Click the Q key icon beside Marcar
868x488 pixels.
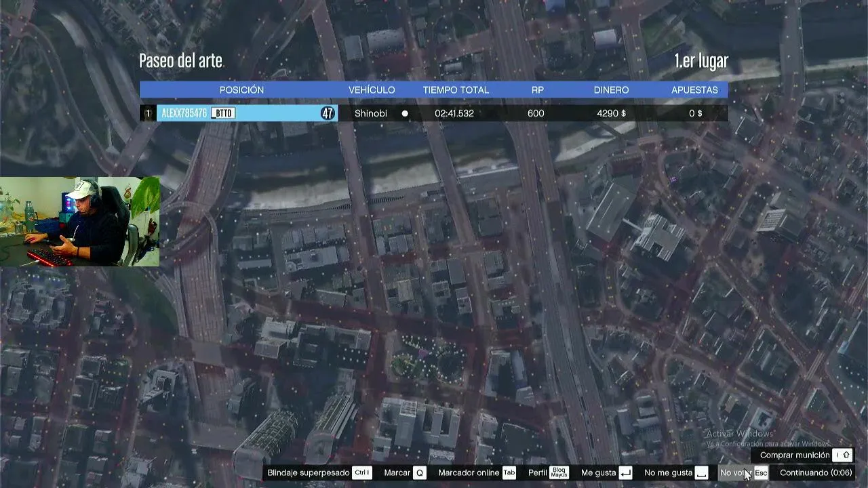click(x=420, y=473)
